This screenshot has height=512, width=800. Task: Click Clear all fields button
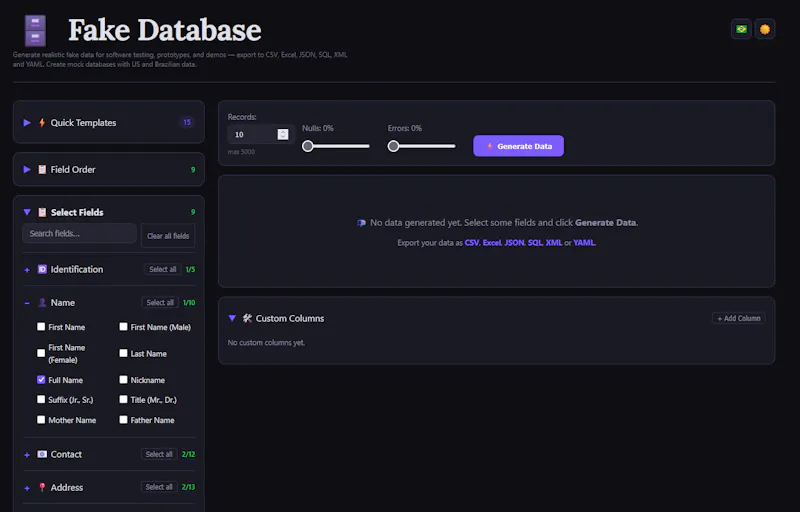click(x=168, y=236)
